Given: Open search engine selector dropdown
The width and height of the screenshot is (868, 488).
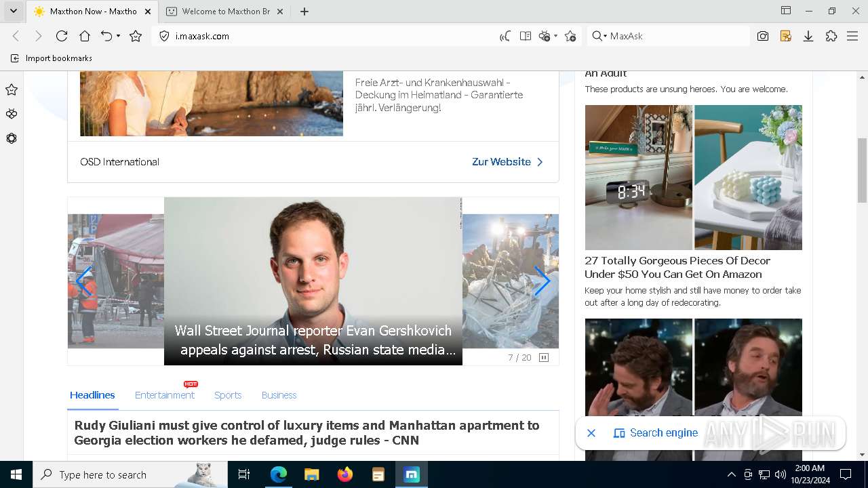Looking at the screenshot, I should [599, 36].
